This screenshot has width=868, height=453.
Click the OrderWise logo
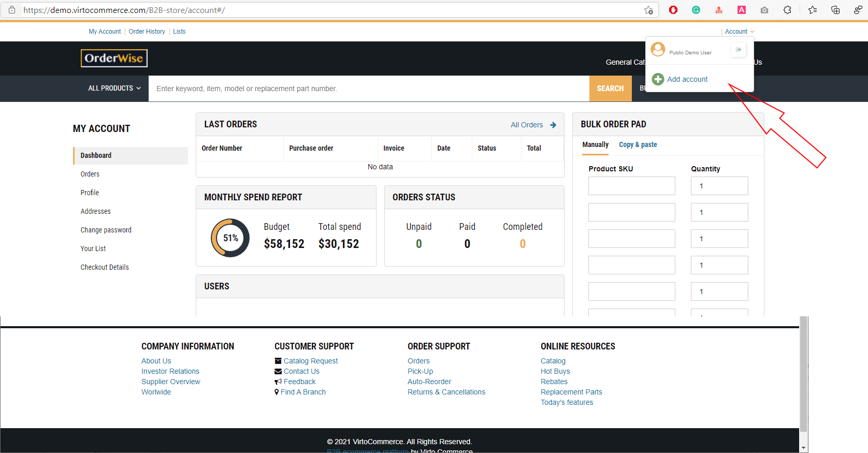pyautogui.click(x=114, y=58)
